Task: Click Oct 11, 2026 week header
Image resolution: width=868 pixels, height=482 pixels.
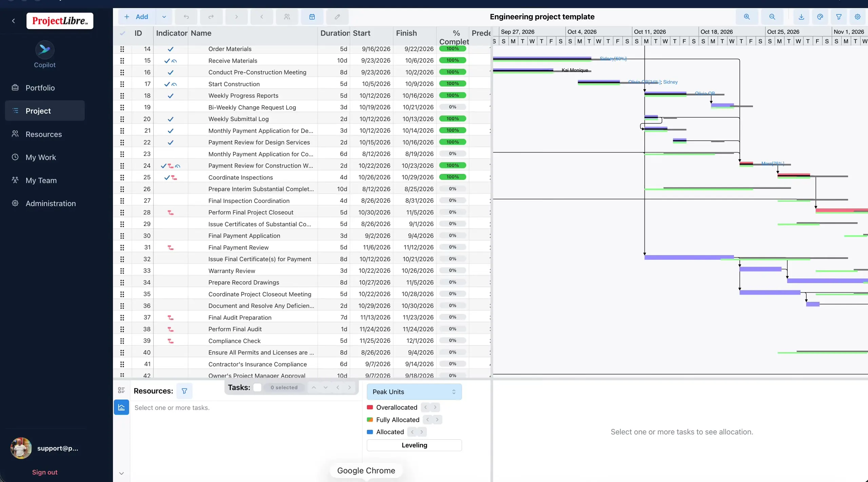Action: point(650,32)
